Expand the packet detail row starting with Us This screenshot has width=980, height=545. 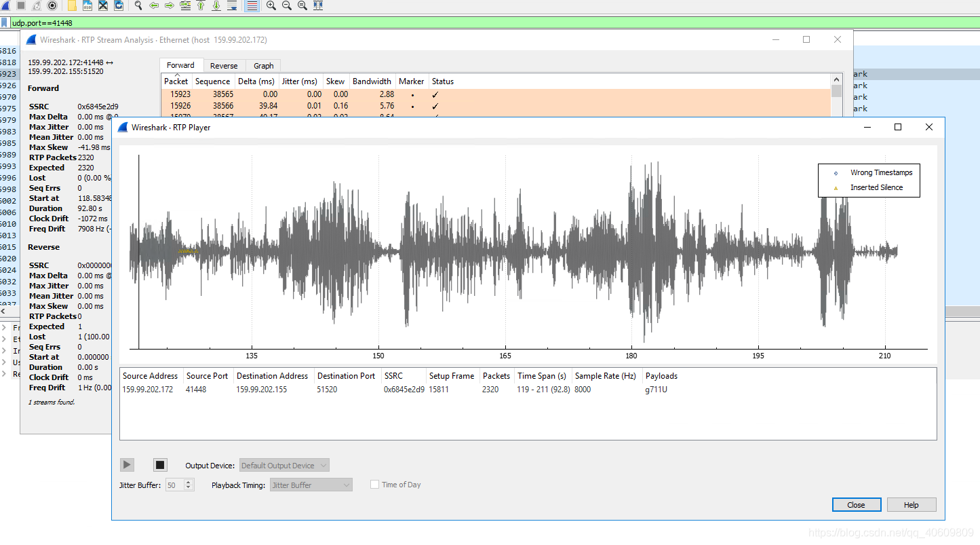(x=4, y=362)
